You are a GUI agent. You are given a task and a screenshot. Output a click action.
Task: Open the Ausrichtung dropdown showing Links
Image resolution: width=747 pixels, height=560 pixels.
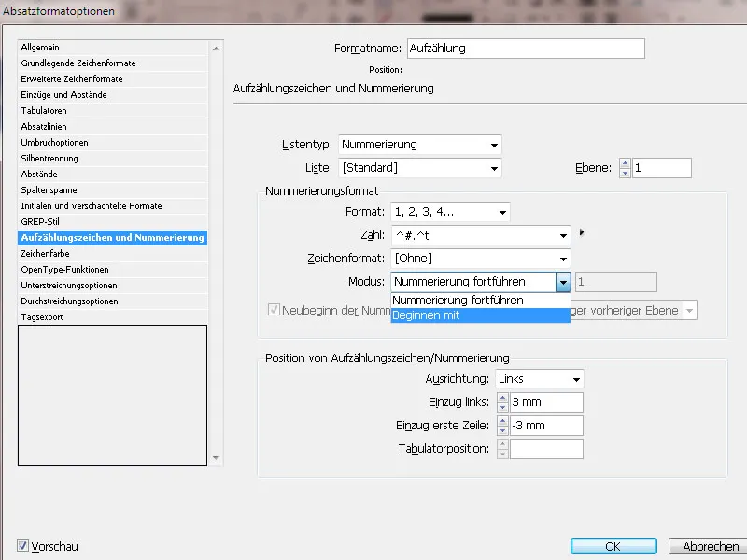(x=540, y=379)
